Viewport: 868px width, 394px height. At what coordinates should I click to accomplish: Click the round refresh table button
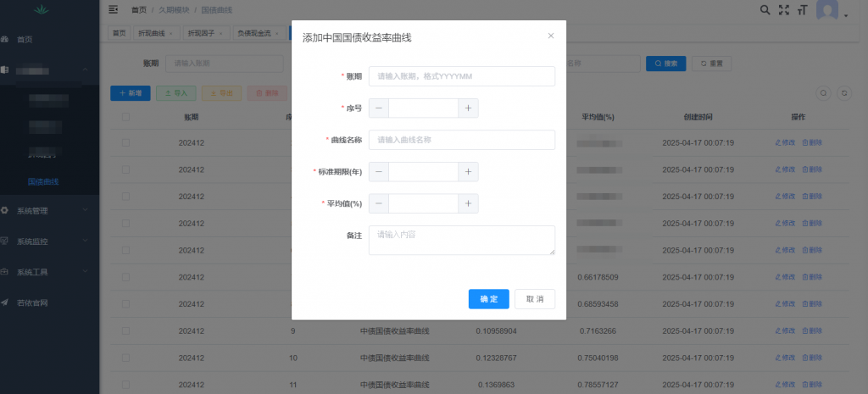tap(844, 93)
